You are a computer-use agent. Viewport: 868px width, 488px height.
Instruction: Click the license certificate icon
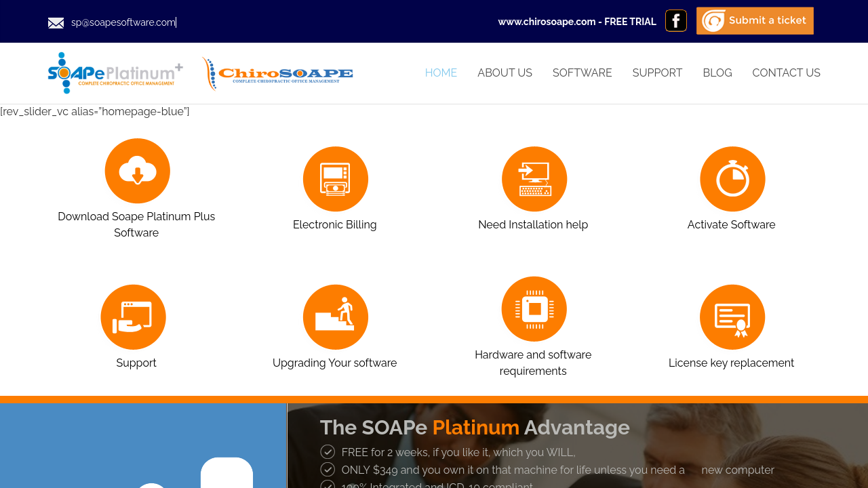click(732, 317)
